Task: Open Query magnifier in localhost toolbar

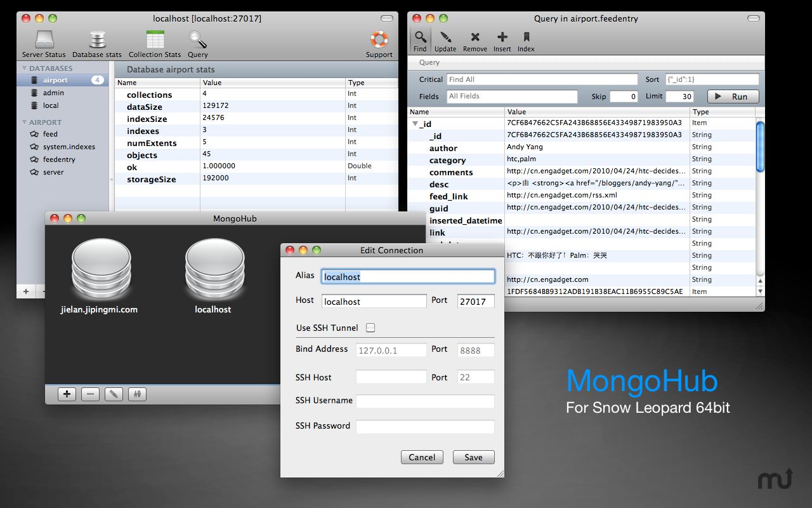Action: [x=198, y=44]
